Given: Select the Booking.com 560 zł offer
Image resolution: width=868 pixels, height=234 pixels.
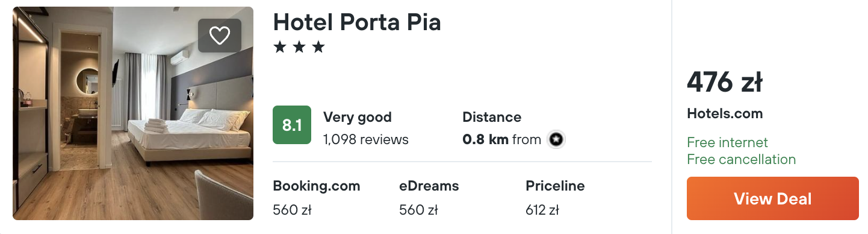Looking at the screenshot, I should 317,198.
